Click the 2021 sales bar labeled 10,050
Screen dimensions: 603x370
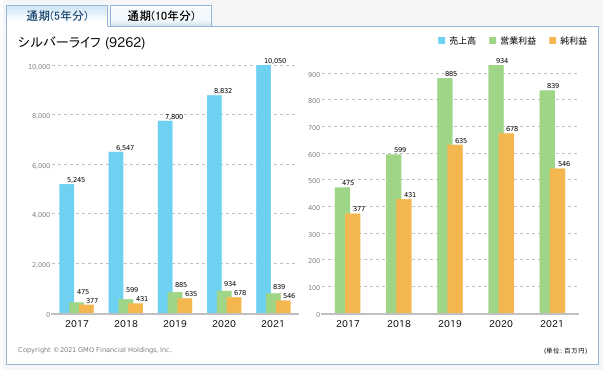(263, 189)
